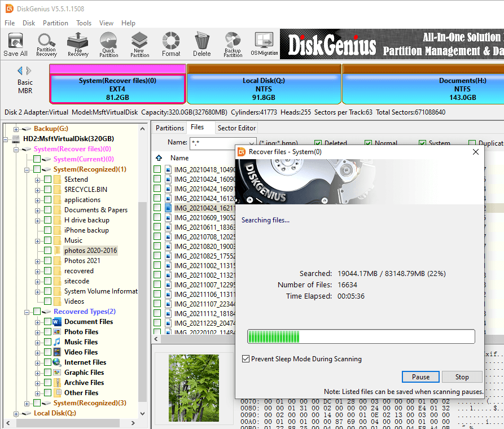Uncheck Prevent Sleep Mode During Scanning
504x429 pixels.
(x=246, y=359)
